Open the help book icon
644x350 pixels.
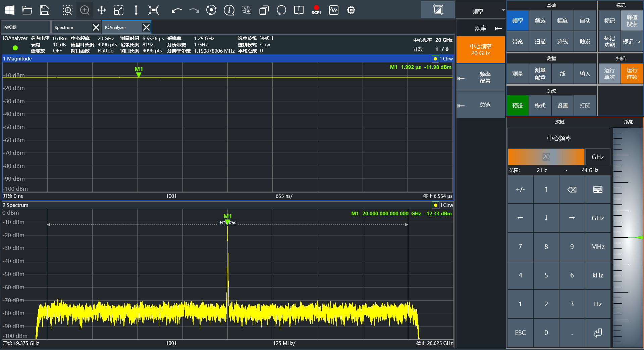299,10
